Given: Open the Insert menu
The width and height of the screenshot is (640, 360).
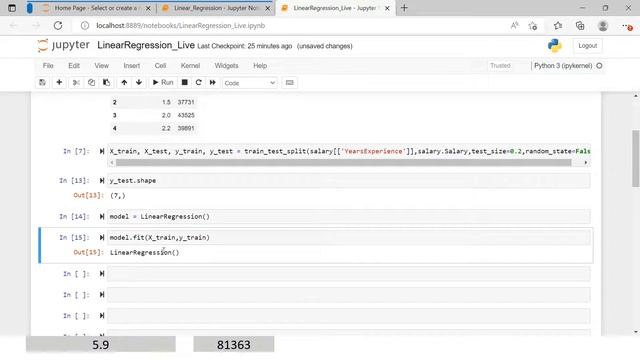Looking at the screenshot, I should [131, 66].
